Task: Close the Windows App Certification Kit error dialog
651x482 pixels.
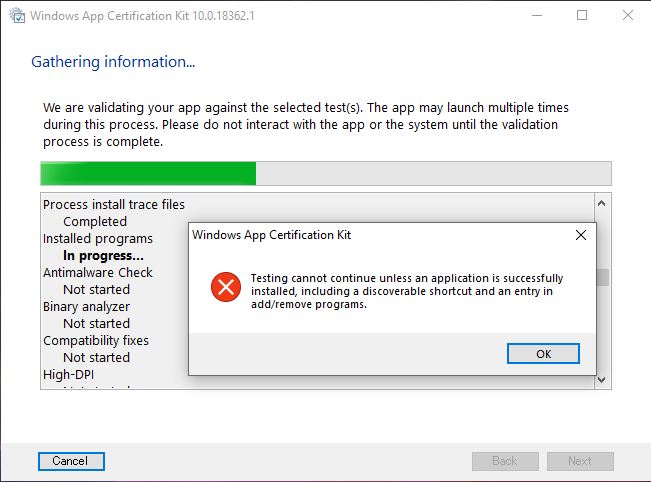Action: [581, 235]
